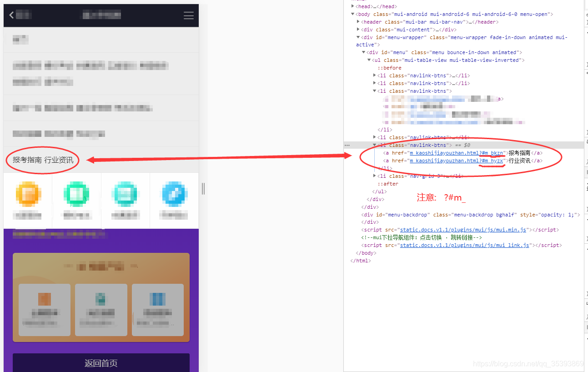This screenshot has height=372, width=588.
Task: Collapse the ul mui-table-view node
Action: click(x=369, y=60)
